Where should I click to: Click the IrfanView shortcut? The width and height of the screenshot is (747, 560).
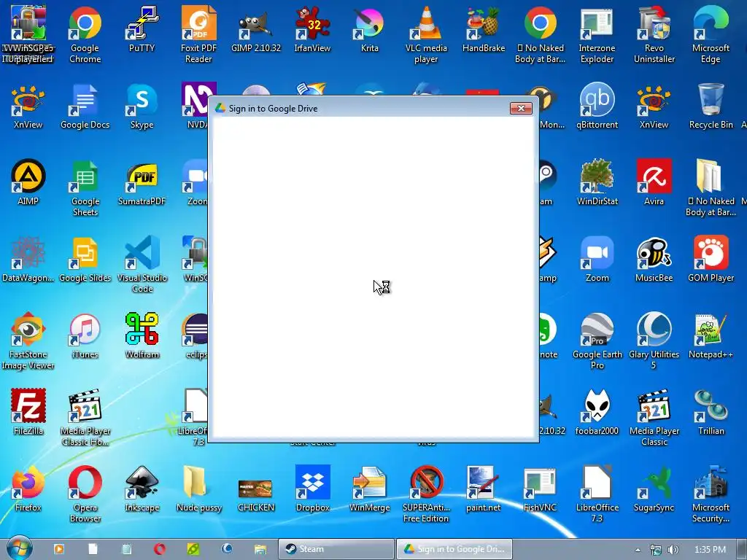312,29
